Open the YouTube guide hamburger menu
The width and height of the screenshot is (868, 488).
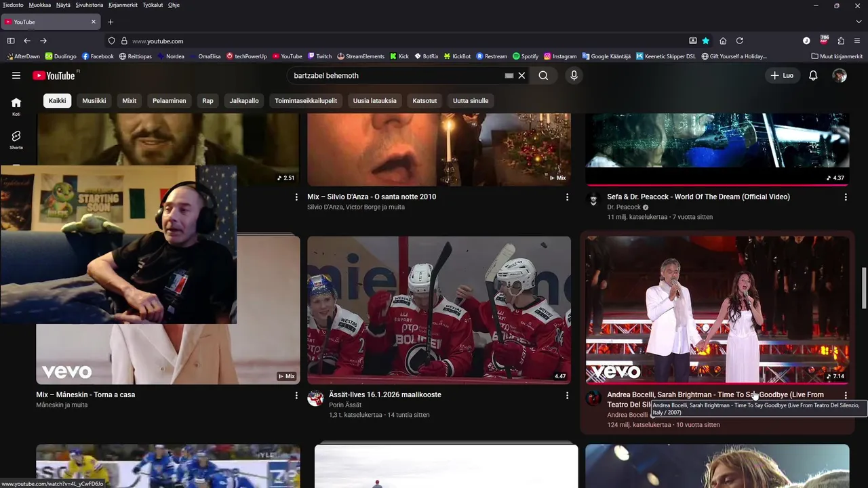[16, 75]
